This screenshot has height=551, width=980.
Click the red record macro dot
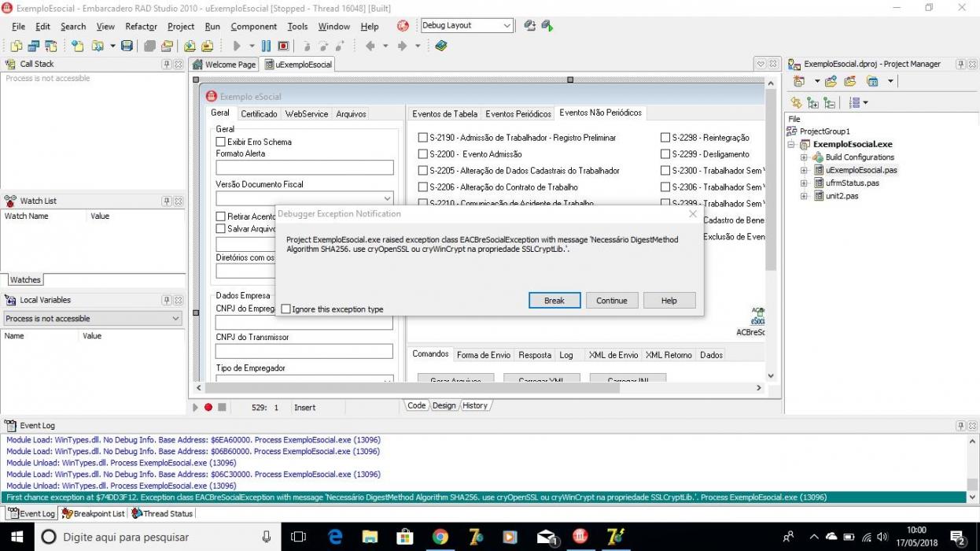pyautogui.click(x=208, y=407)
